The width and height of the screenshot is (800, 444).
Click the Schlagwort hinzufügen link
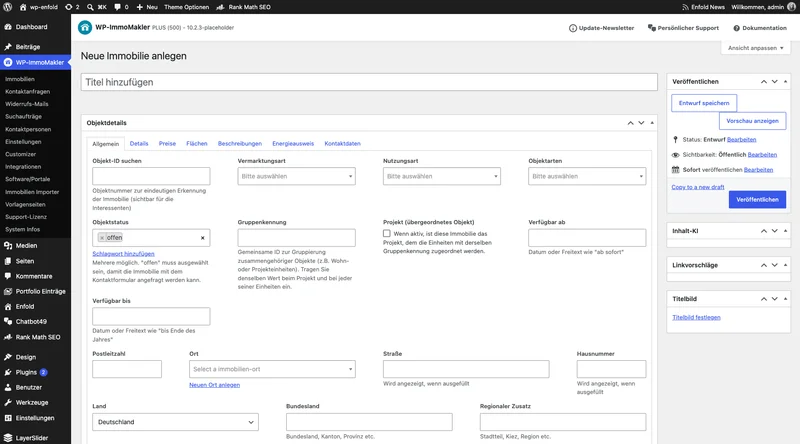coord(123,254)
